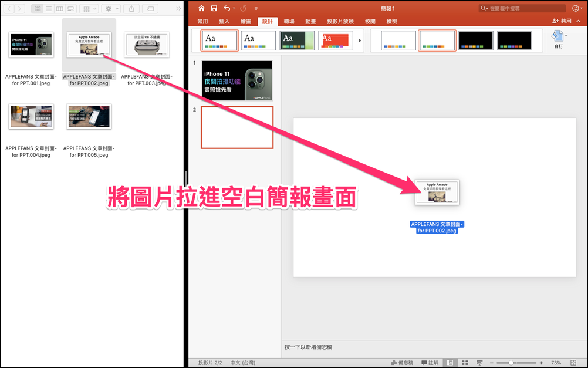This screenshot has height=368, width=588.
Task: Start slide show from status bar
Action: pos(479,363)
